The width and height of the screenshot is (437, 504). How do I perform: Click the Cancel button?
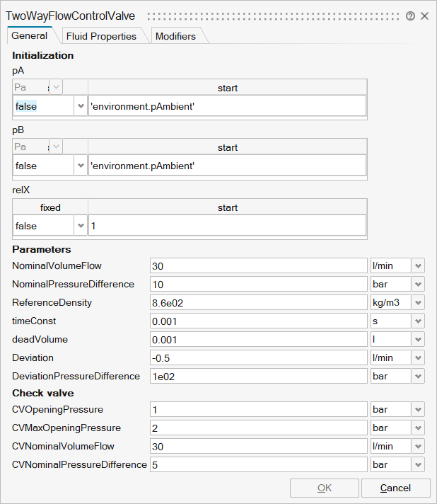[x=395, y=488]
